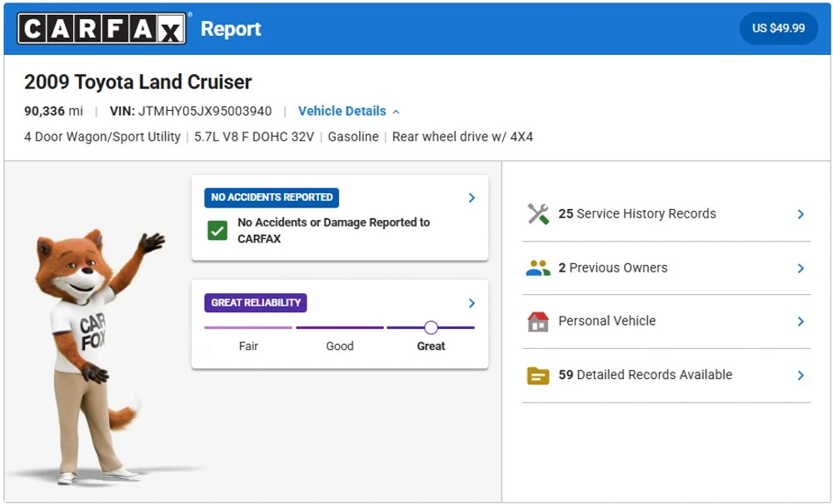Click the Gasoline fuel type text
The image size is (833, 504).
pos(353,137)
